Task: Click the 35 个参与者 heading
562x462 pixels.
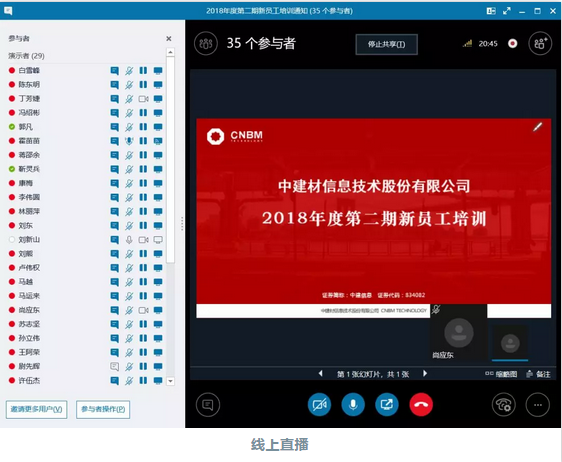Action: pos(261,44)
